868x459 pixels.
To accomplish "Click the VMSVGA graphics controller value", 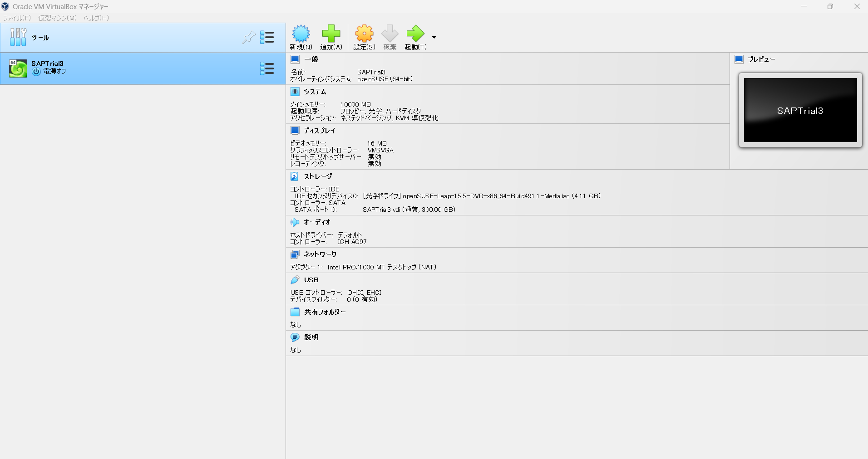I will (x=380, y=150).
